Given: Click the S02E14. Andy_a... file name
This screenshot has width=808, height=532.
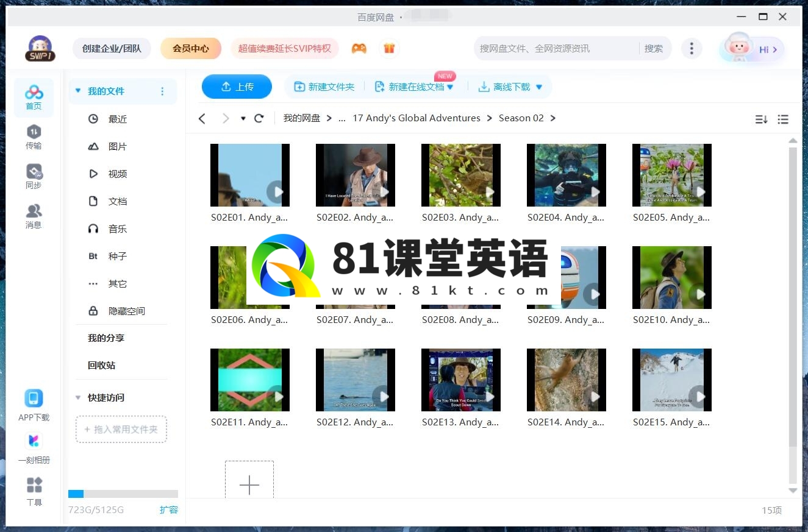Looking at the screenshot, I should pos(566,422).
